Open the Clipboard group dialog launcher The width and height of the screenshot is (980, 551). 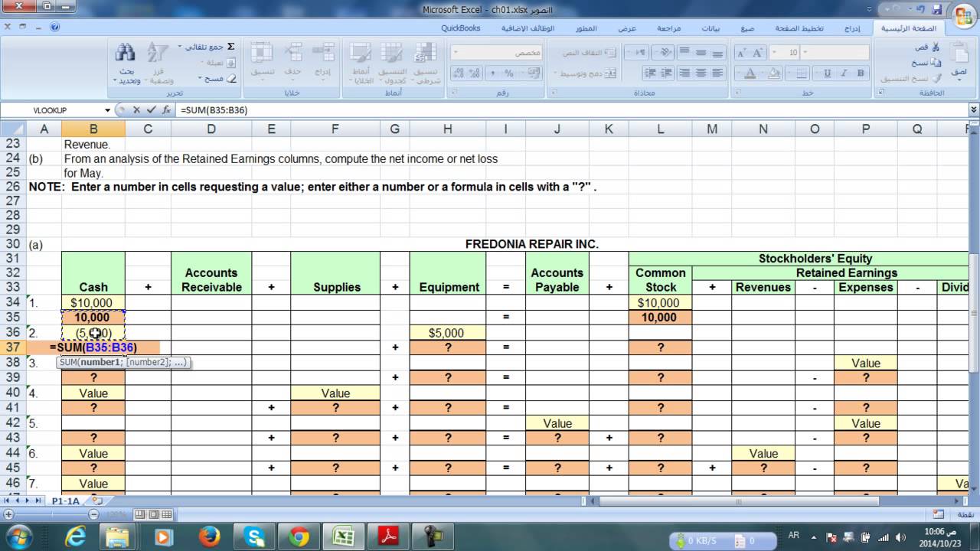[x=882, y=93]
